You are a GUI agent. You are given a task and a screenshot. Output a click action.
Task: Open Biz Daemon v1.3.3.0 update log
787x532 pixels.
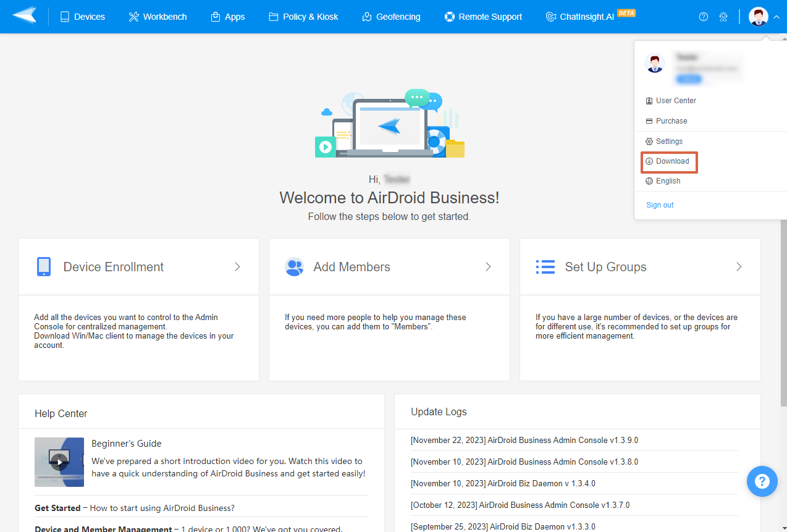pyautogui.click(x=503, y=527)
